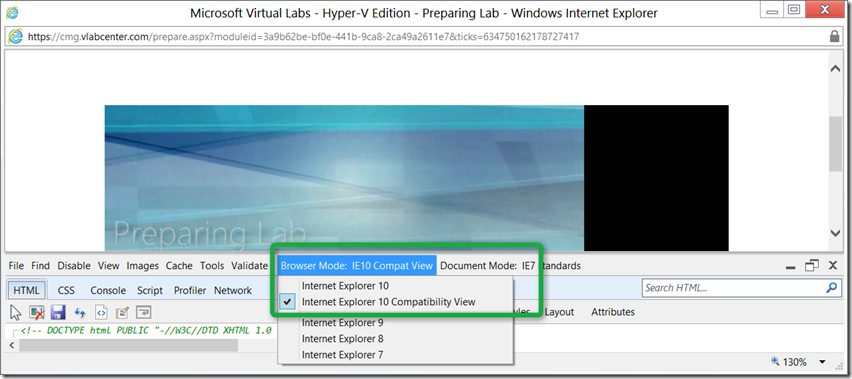The image size is (852, 379).
Task: Open the Images menu
Action: pyautogui.click(x=142, y=266)
